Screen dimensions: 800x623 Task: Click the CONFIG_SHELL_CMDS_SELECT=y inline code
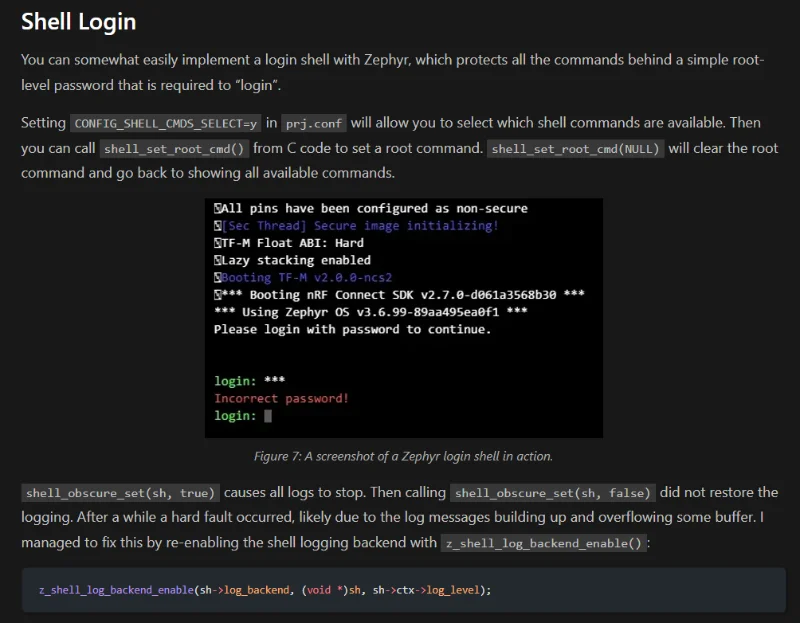pyautogui.click(x=165, y=123)
